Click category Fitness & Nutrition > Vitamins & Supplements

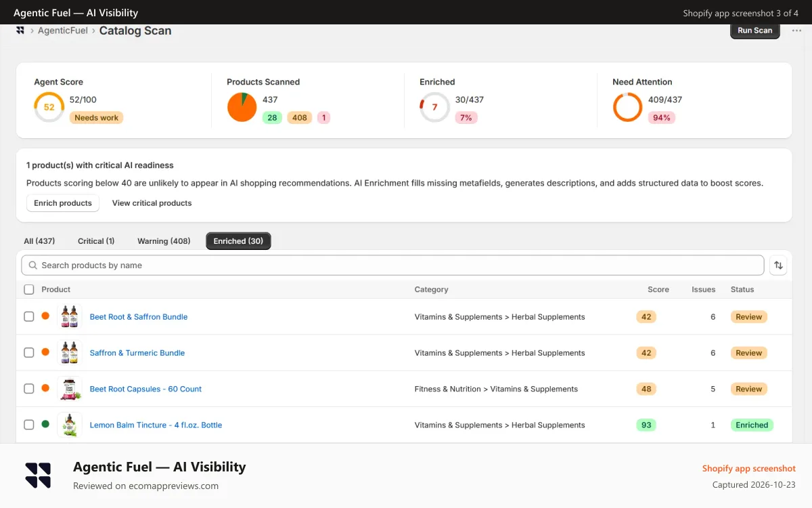[496, 389]
